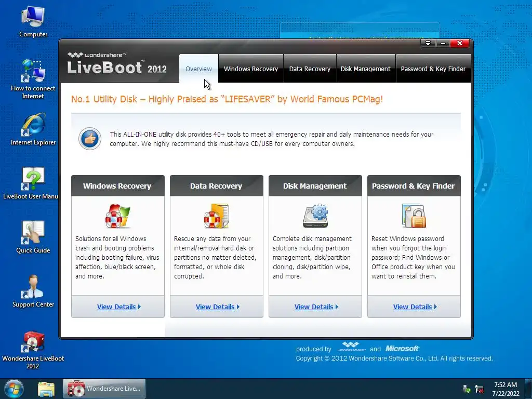
Task: Switch to the Password & Key Finder tab
Action: 433,69
